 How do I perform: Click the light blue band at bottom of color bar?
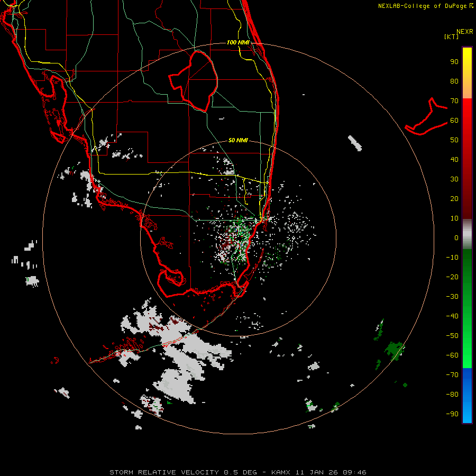(467, 410)
